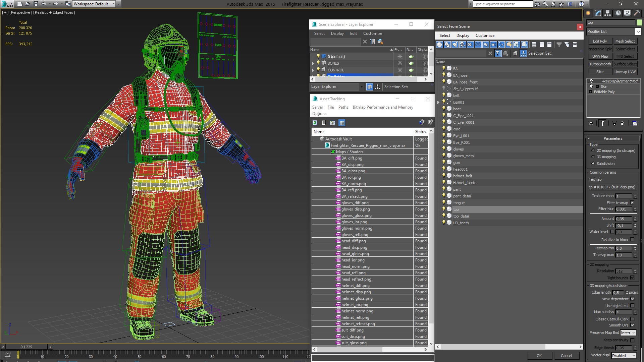Open Preserve Map Bnd dropdown
This screenshot has height=362, width=644.
tap(628, 333)
